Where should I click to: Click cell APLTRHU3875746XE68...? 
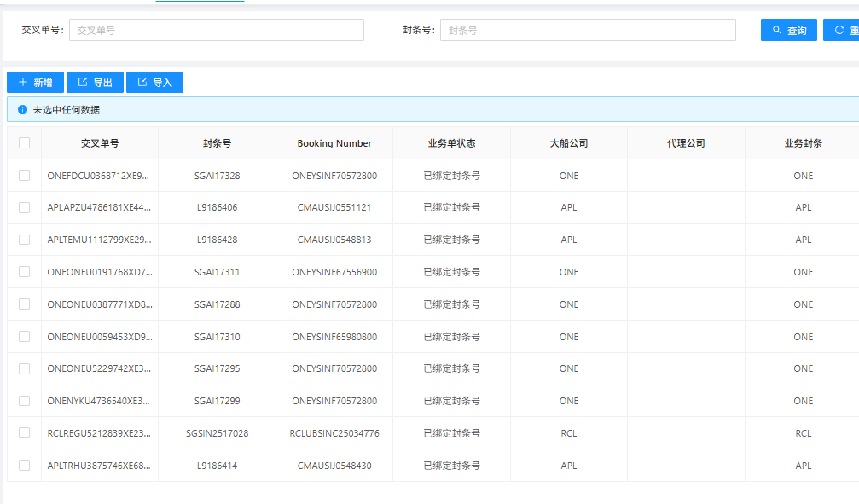click(99, 465)
